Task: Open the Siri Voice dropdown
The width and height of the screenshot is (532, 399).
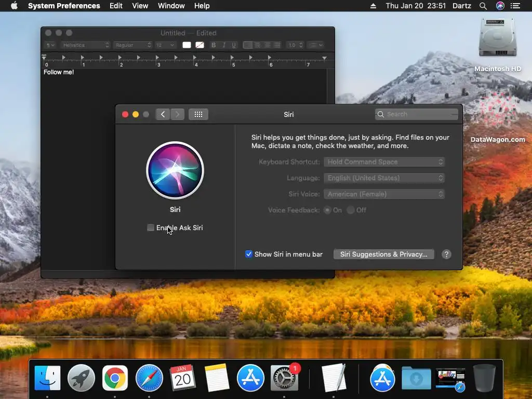Action: click(384, 194)
